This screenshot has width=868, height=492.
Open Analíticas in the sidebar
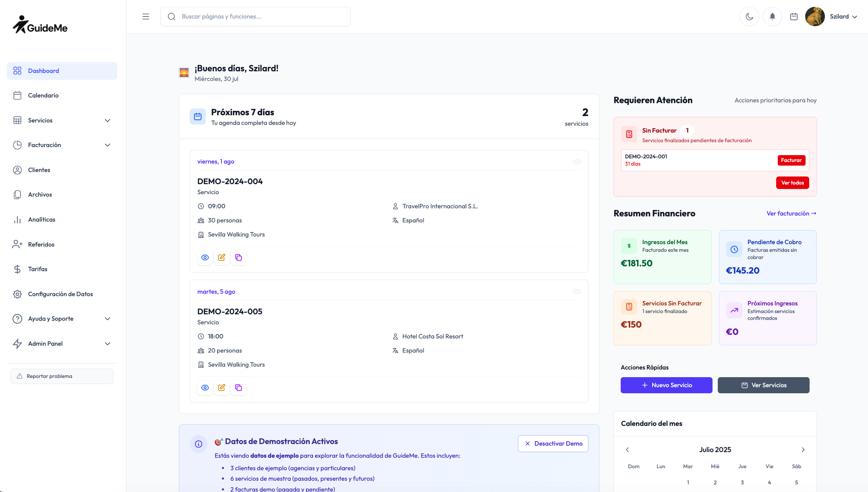[62, 220]
